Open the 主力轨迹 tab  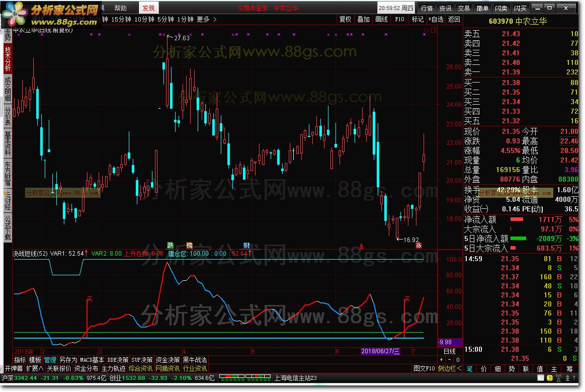(113, 368)
